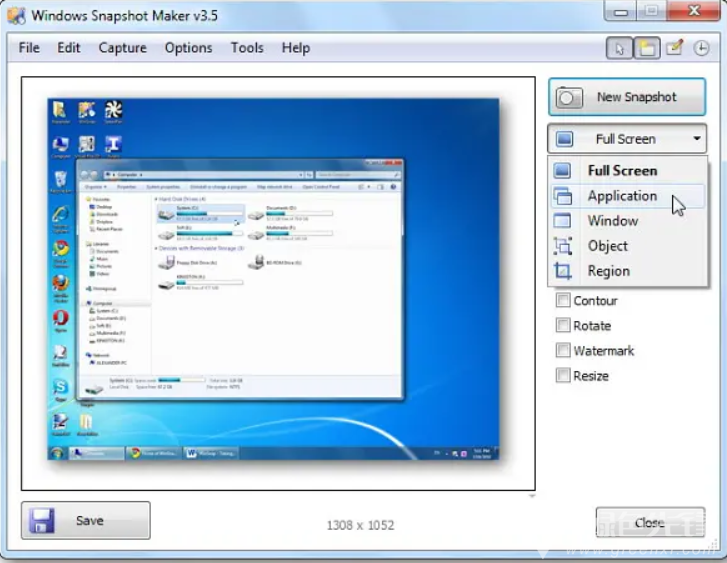727x563 pixels.
Task: Click the pointer cursor toolbar icon
Action: pyautogui.click(x=619, y=48)
